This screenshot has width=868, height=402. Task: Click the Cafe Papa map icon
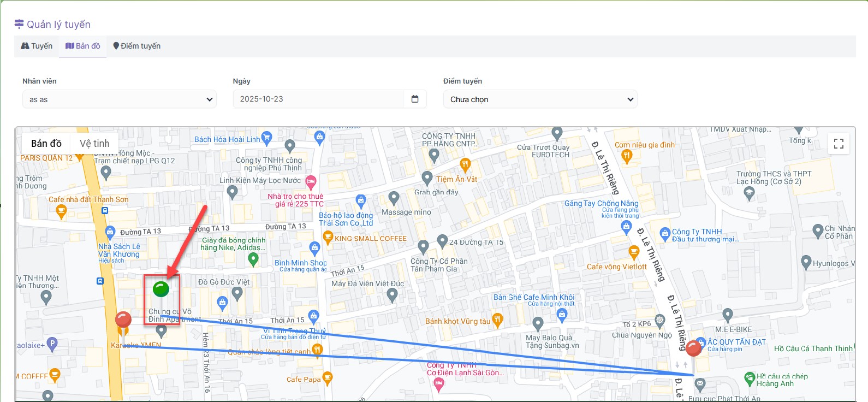(x=327, y=377)
